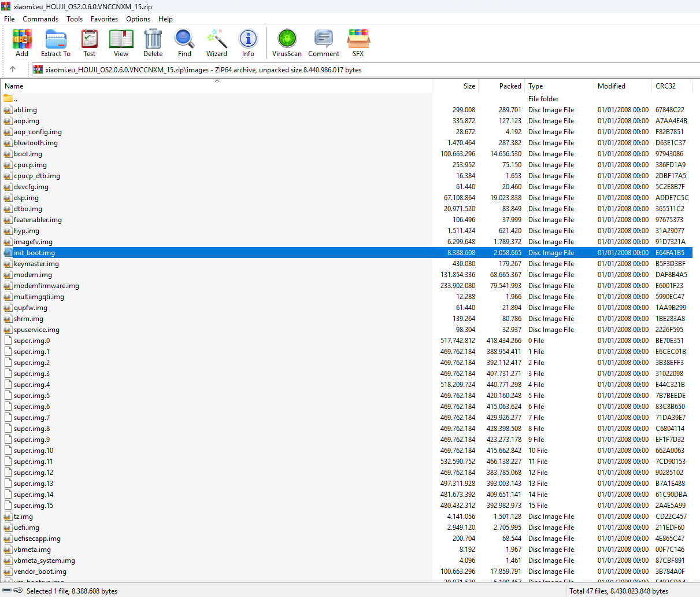Open the Comment toolbar icon
The image size is (700, 597).
[324, 39]
